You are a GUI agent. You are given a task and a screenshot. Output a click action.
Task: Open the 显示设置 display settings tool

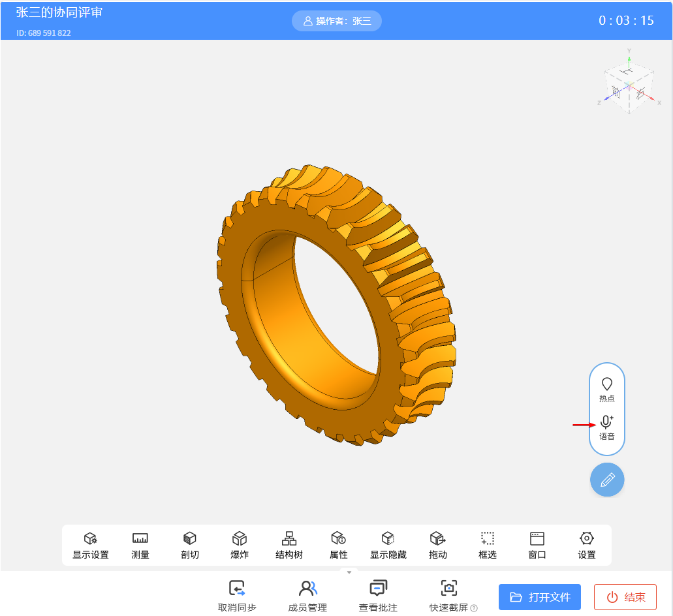[91, 545]
